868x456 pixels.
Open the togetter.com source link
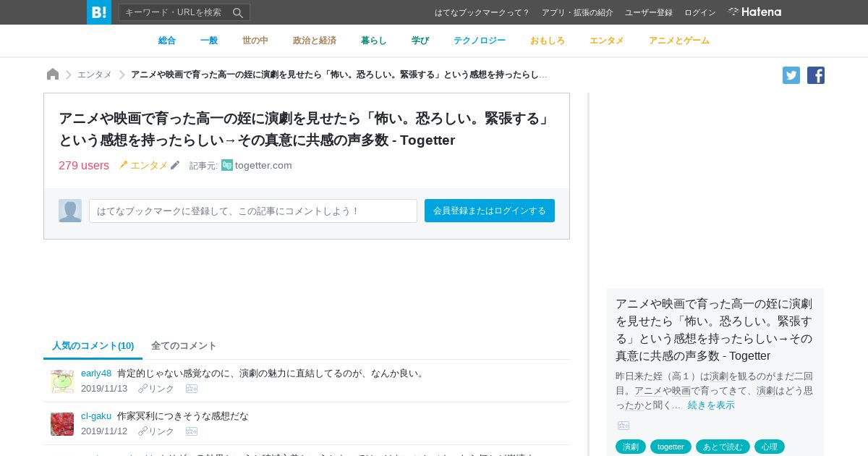tap(263, 165)
